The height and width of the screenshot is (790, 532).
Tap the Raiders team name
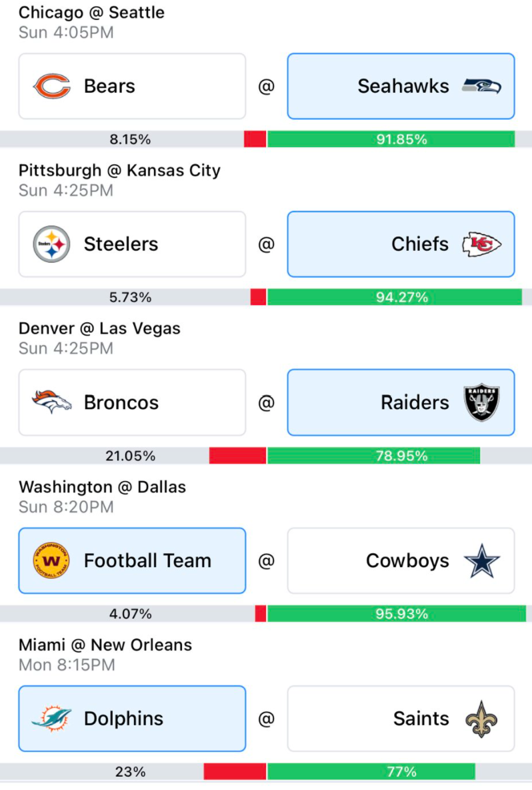click(415, 402)
